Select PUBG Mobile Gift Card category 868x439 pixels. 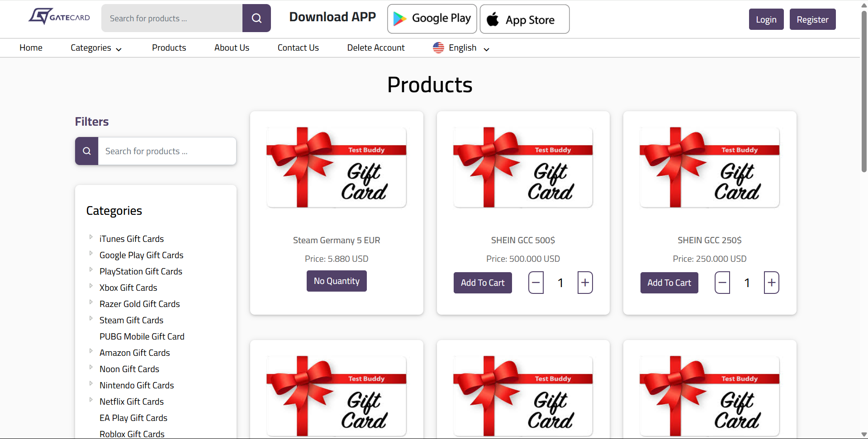(142, 336)
